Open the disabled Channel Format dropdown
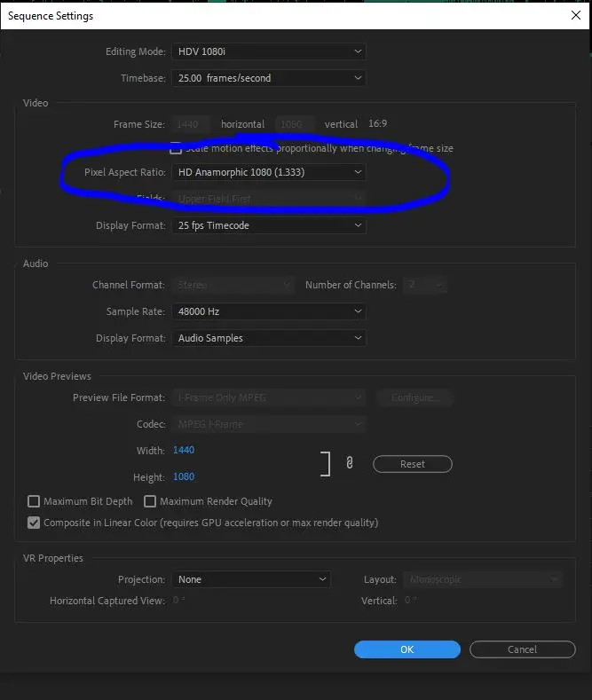The image size is (592, 700). (233, 285)
